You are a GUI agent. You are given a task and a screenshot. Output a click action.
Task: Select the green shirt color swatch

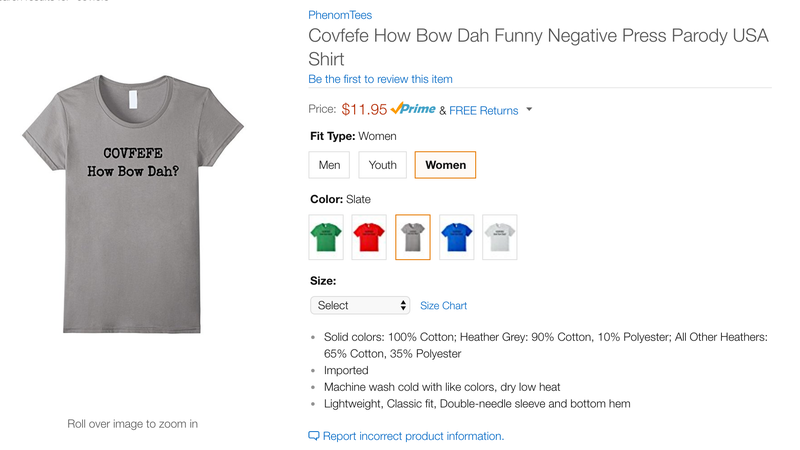click(326, 237)
